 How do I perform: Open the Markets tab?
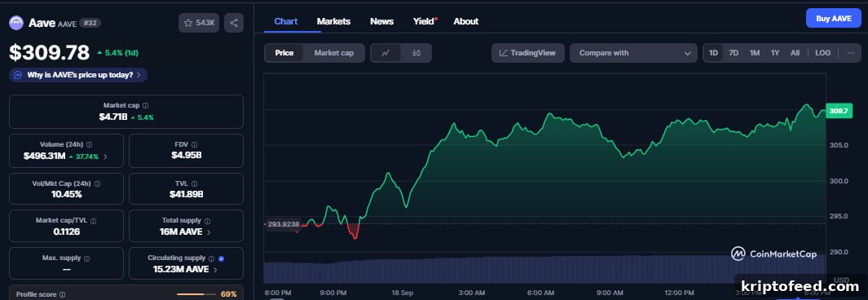coord(333,21)
